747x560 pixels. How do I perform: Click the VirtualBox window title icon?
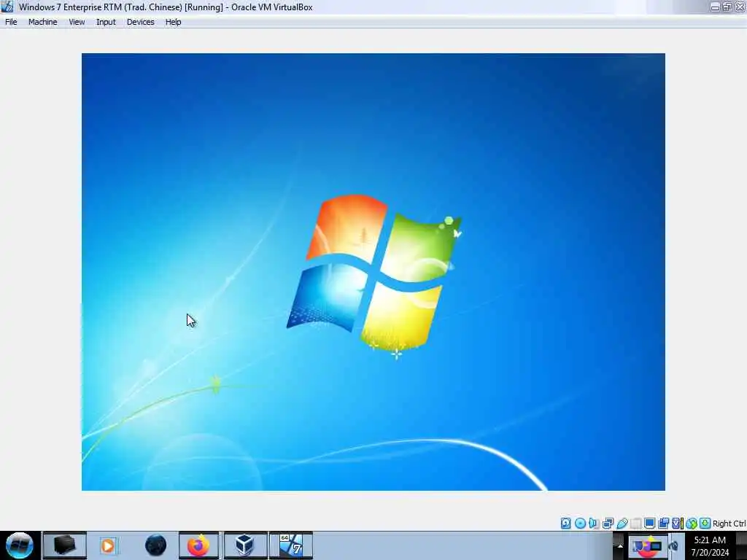[7, 7]
